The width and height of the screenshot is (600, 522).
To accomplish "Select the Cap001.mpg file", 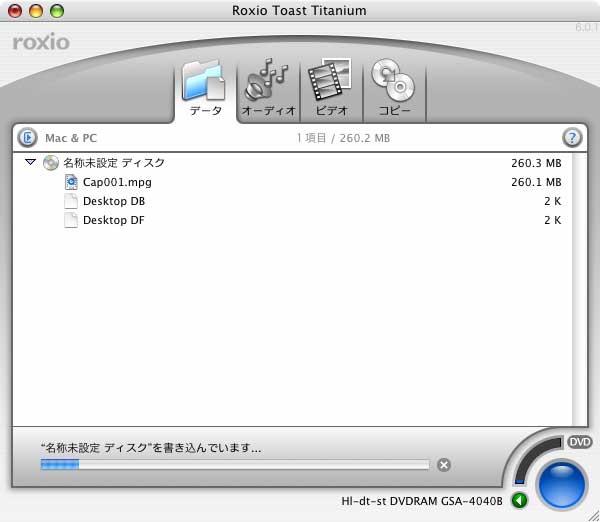I will pyautogui.click(x=117, y=182).
